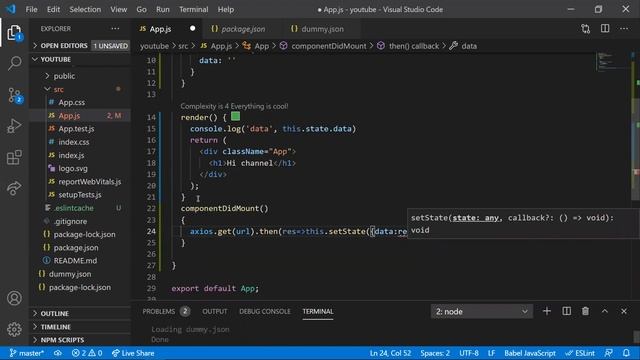Click the Open Changes editor icon
Viewport: 640px width, 360px height.
pos(586,29)
